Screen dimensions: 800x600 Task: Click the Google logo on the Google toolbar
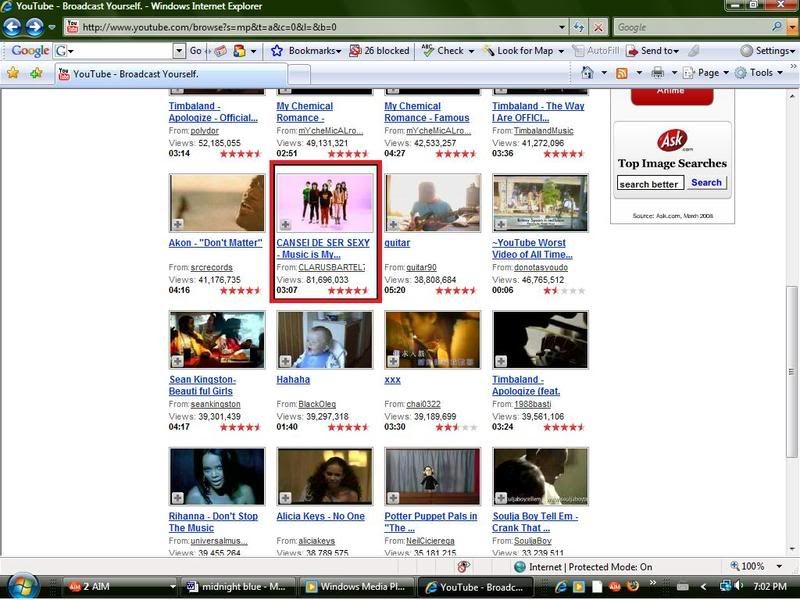31,51
